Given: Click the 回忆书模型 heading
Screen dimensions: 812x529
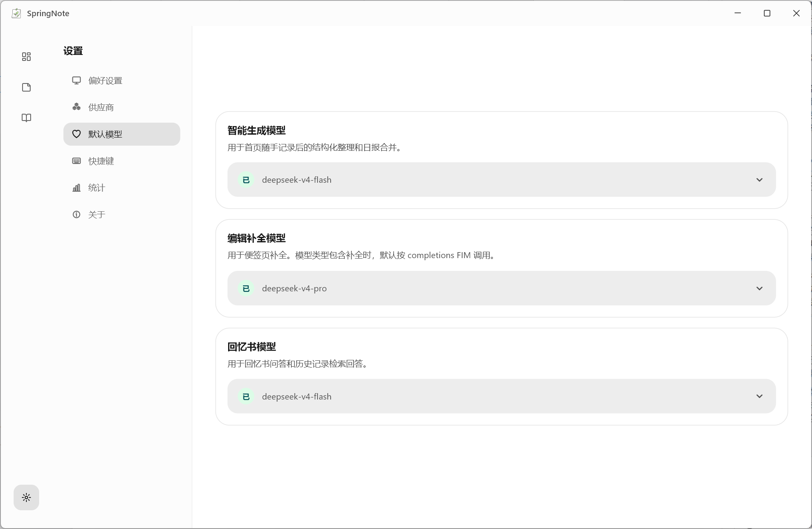Looking at the screenshot, I should point(252,347).
